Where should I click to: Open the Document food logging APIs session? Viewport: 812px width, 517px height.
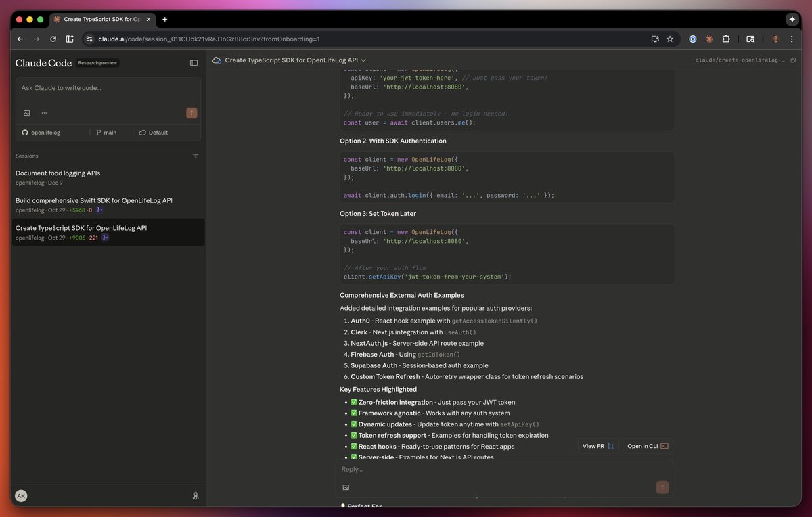pos(108,177)
